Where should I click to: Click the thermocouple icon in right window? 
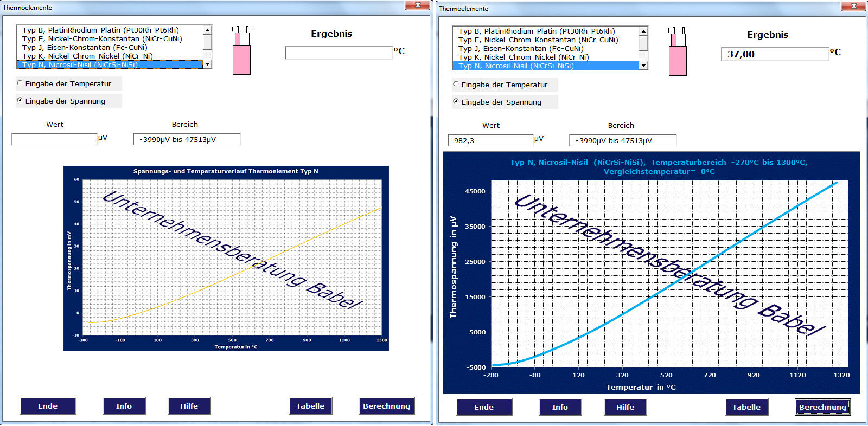click(x=678, y=51)
